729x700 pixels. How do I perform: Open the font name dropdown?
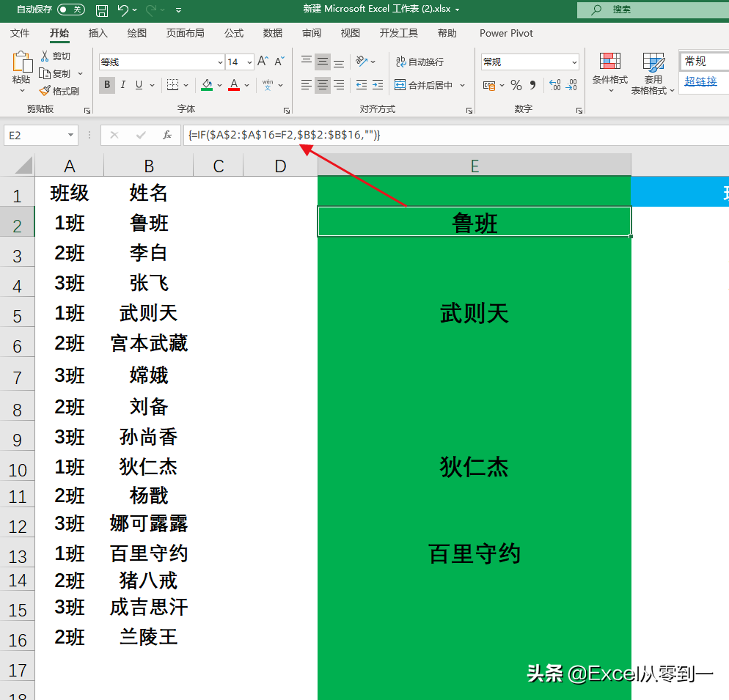tap(220, 62)
